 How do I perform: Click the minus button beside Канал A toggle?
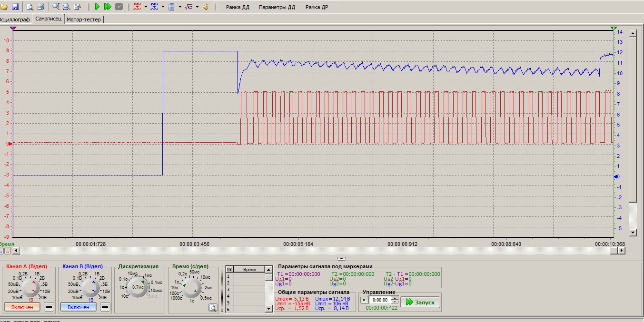[x=49, y=307]
